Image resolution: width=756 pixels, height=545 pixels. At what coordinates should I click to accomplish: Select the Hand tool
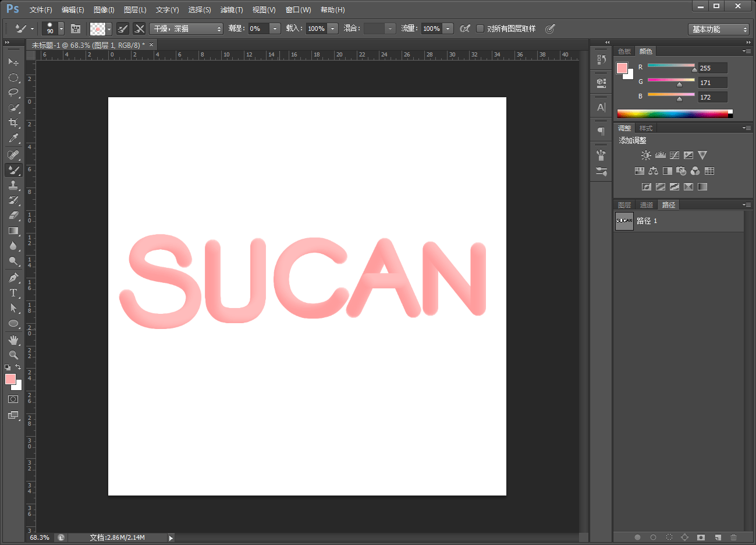[x=13, y=340]
